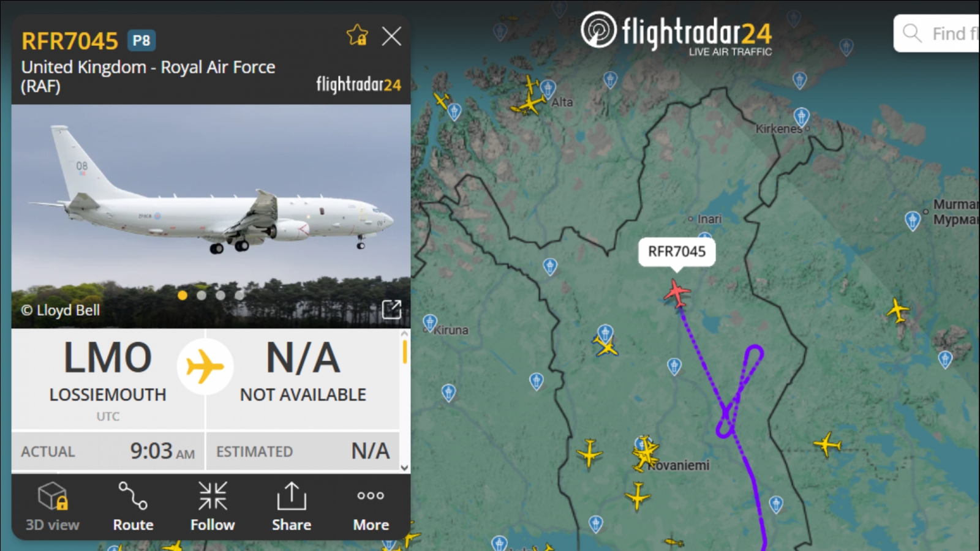Switch to the third photo dot
This screenshot has width=980, height=551.
coord(221,295)
